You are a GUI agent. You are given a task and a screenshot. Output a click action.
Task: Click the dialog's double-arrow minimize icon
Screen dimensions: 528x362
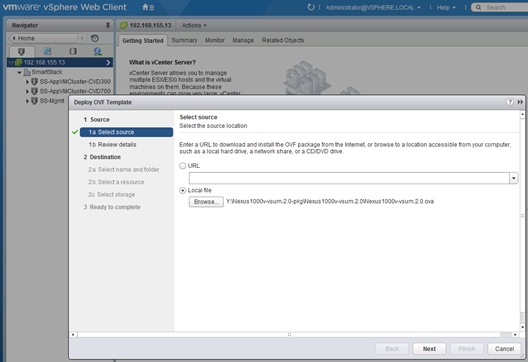tap(520, 102)
